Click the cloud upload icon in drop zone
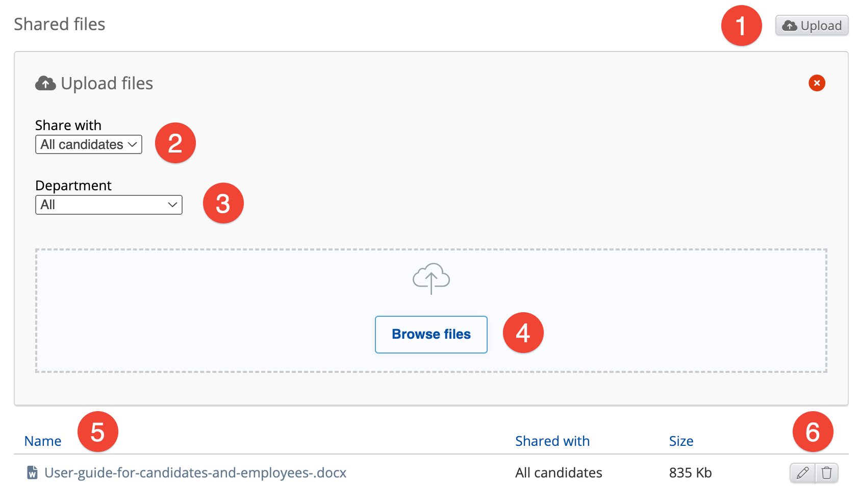The height and width of the screenshot is (504, 859). coord(431,279)
